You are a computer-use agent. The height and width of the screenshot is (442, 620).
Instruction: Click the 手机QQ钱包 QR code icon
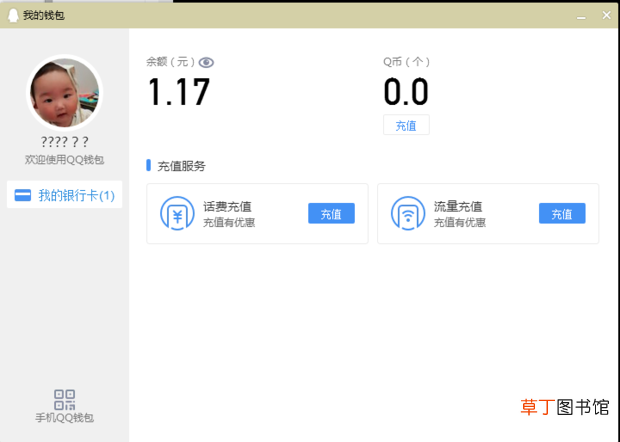(x=64, y=400)
